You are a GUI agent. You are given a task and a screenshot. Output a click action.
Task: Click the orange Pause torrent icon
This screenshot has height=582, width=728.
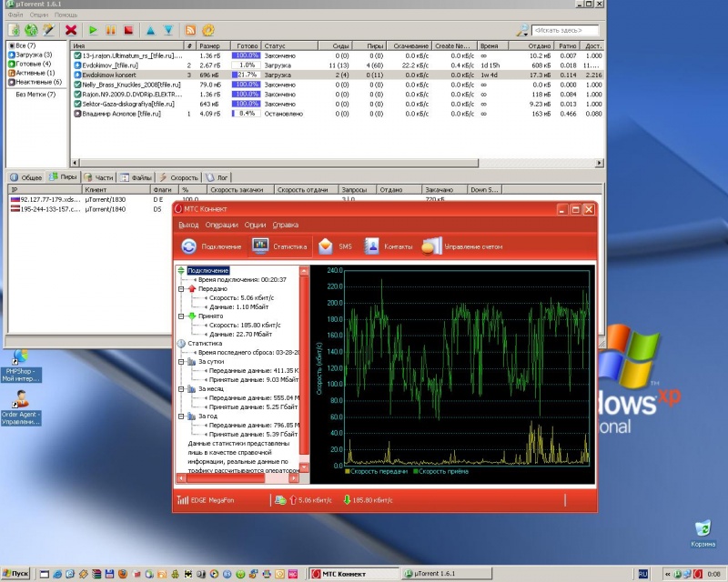(111, 30)
